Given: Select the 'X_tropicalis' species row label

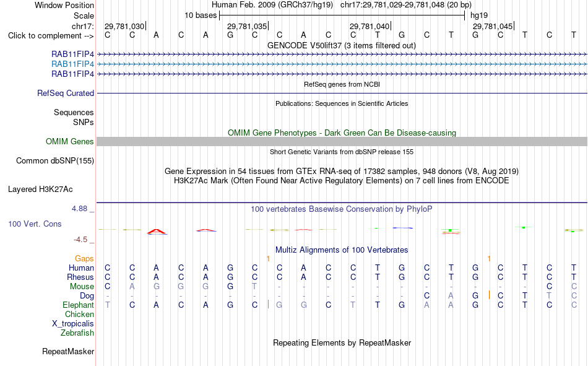Looking at the screenshot, I should pyautogui.click(x=73, y=324).
